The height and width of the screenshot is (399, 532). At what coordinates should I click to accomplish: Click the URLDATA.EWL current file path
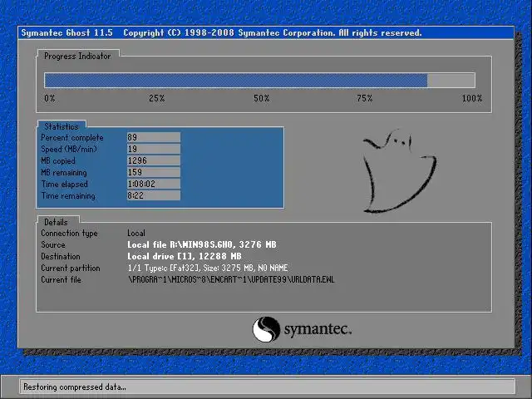pos(231,279)
